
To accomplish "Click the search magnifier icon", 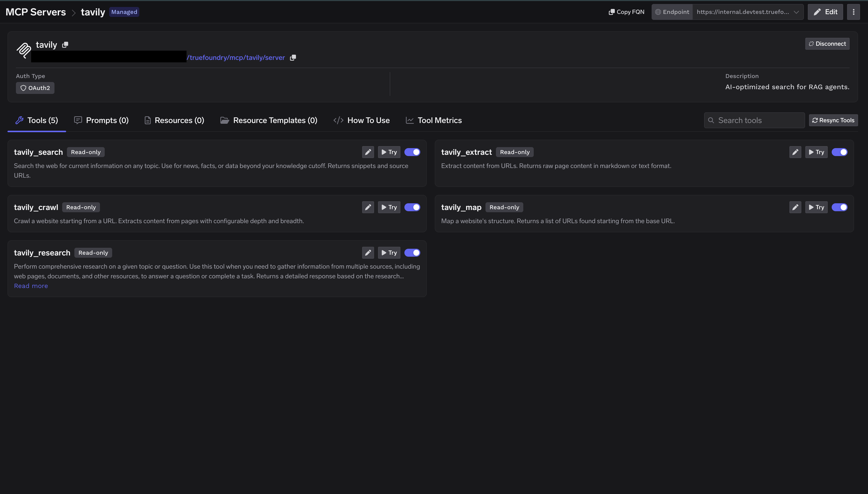I will pos(711,121).
